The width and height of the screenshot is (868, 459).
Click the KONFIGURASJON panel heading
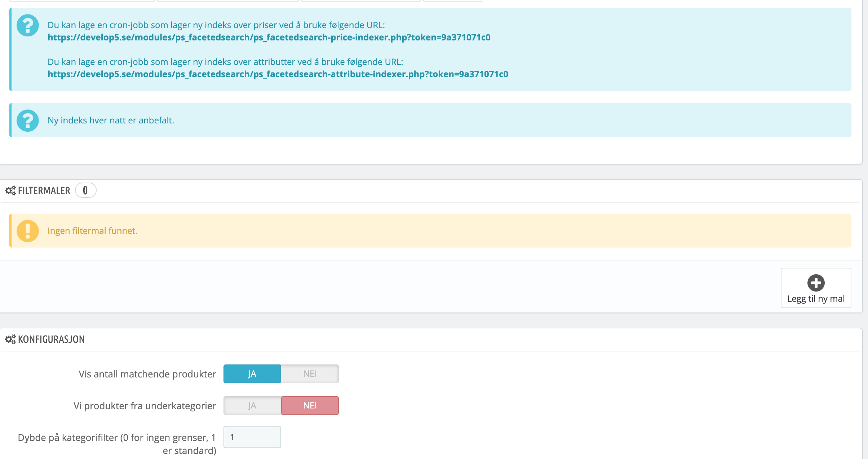point(51,339)
